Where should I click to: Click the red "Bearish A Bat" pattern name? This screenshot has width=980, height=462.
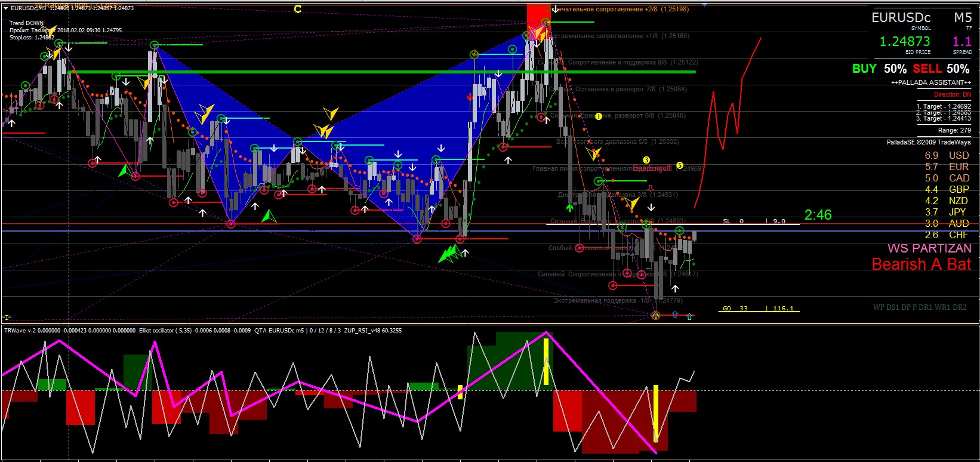click(922, 264)
